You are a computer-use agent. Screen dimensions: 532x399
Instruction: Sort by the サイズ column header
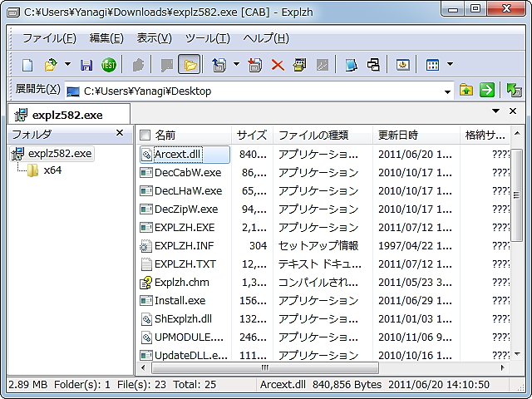click(252, 135)
